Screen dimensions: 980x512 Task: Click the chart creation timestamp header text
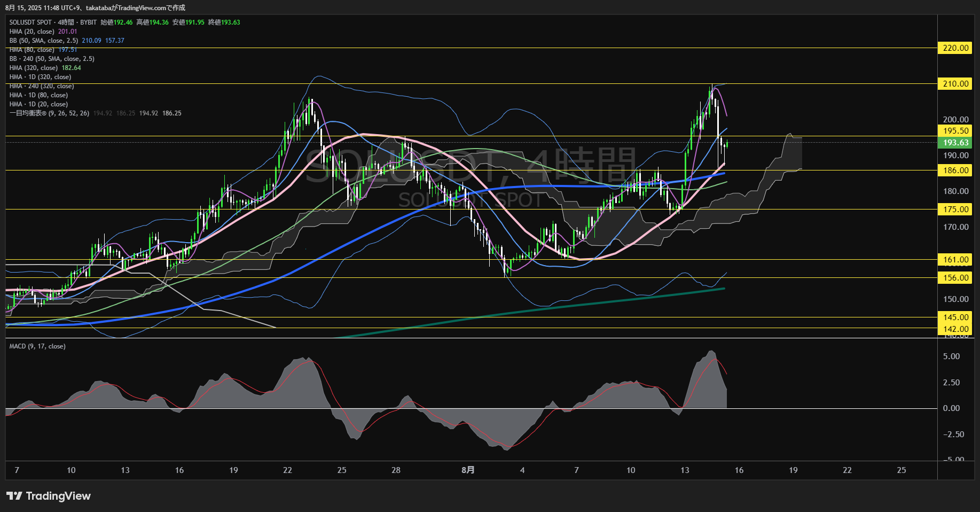tap(95, 7)
